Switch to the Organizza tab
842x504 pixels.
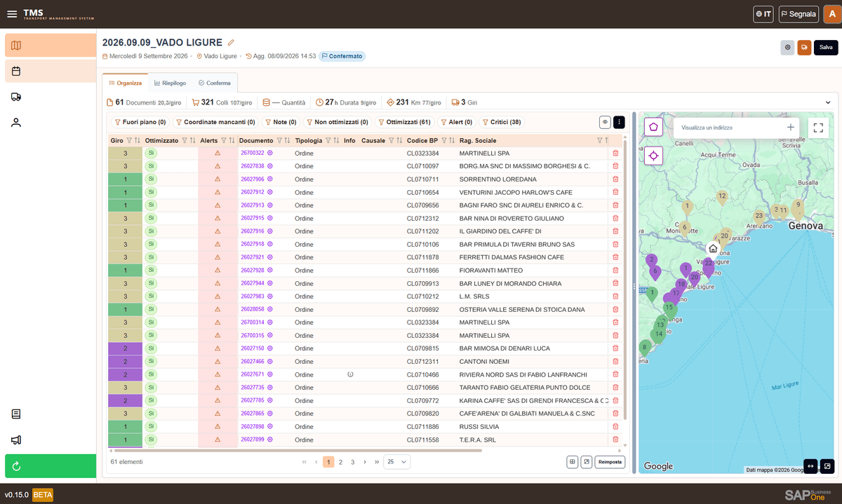pyautogui.click(x=125, y=83)
